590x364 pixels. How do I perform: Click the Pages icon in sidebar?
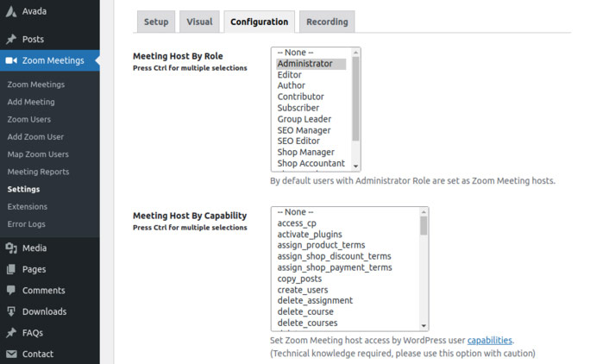pyautogui.click(x=11, y=269)
